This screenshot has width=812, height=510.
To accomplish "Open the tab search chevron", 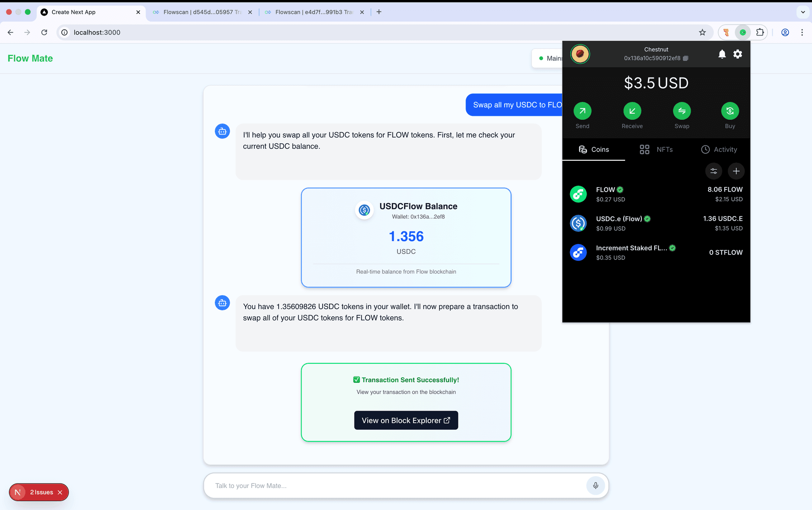I will pyautogui.click(x=803, y=12).
